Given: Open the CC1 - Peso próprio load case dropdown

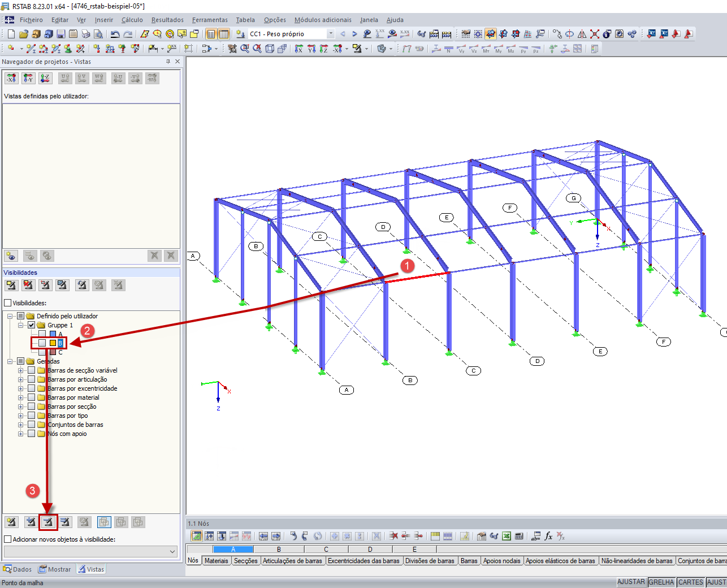Looking at the screenshot, I should pyautogui.click(x=331, y=34).
